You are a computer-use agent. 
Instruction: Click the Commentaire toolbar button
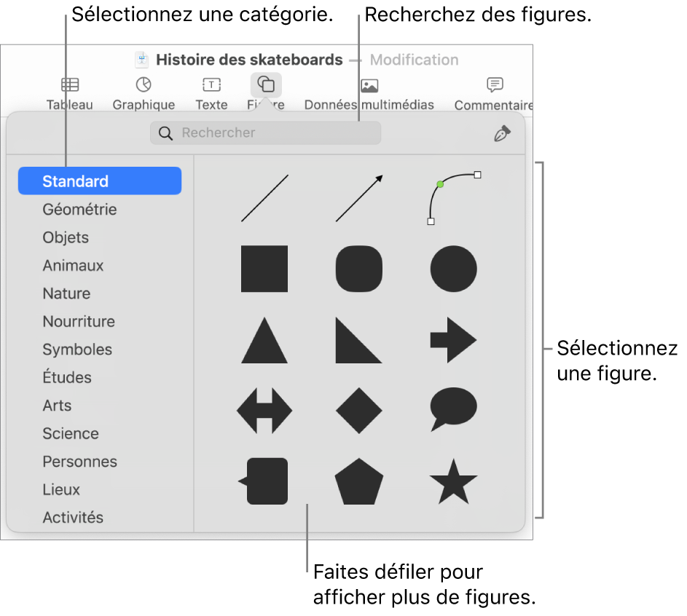pyautogui.click(x=494, y=93)
